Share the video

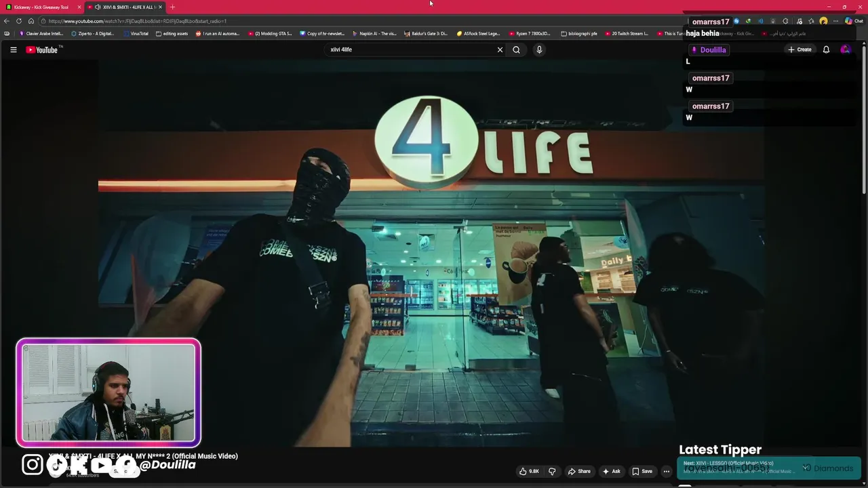point(579,471)
